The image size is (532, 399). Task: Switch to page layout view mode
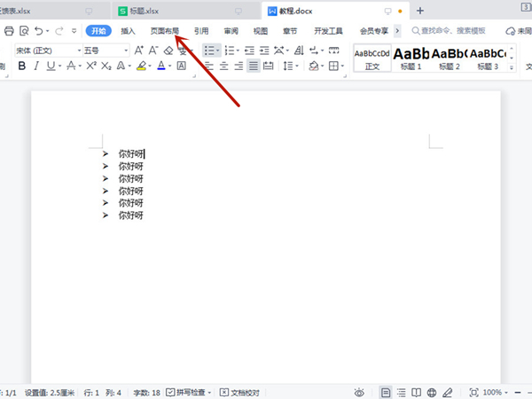click(x=386, y=392)
